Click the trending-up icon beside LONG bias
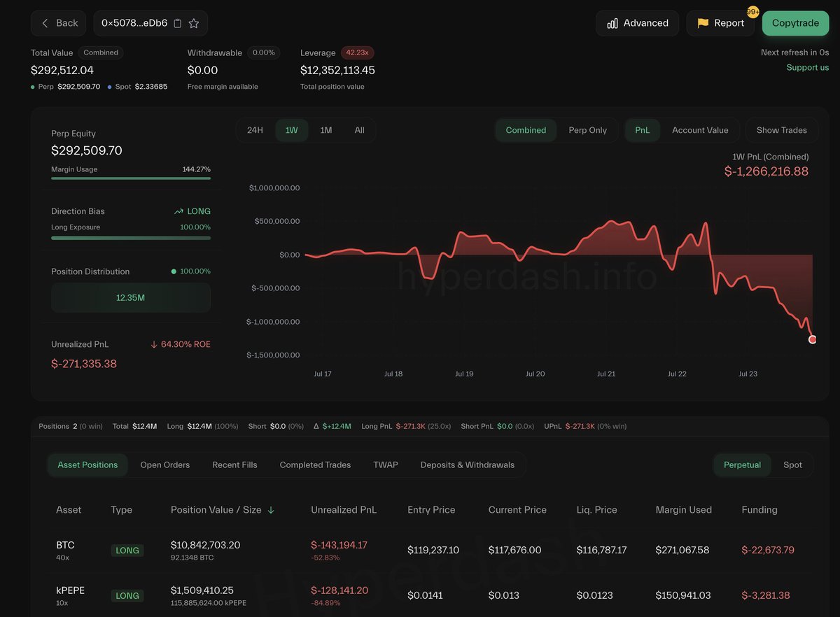The height and width of the screenshot is (617, 840). [x=179, y=211]
